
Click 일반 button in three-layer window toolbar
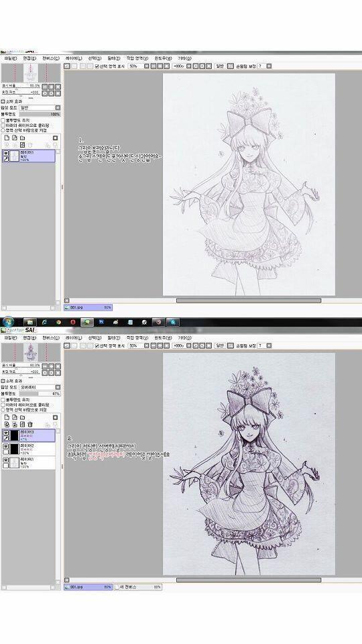[220, 346]
